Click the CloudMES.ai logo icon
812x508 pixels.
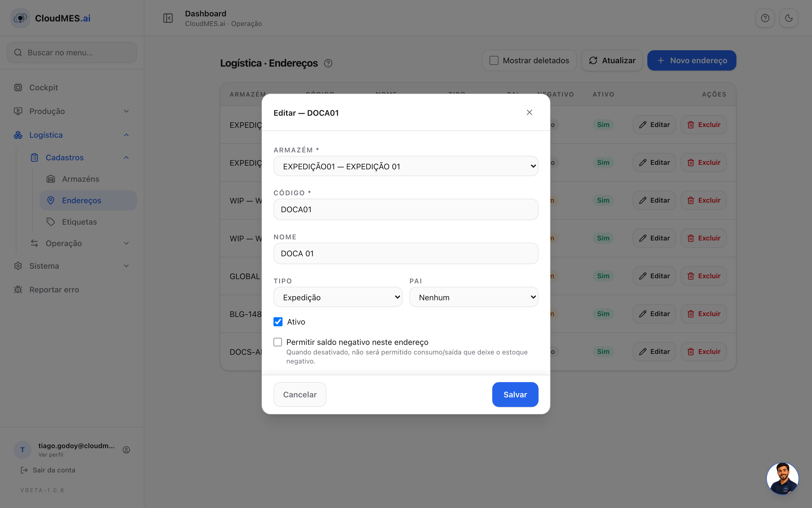click(21, 18)
